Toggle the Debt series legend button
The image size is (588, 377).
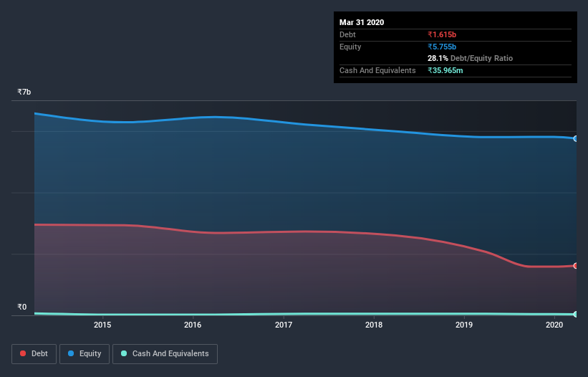tap(34, 354)
